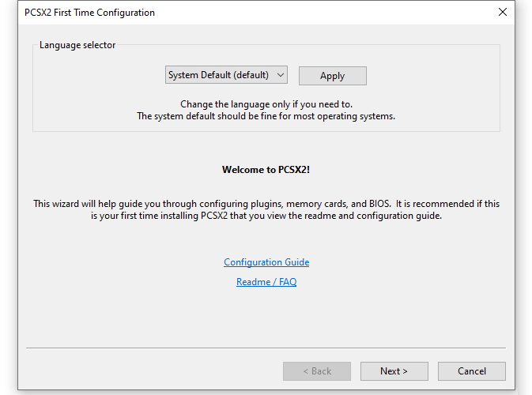
Task: Click the 'This wizard will help guide' sentence
Action: pos(266,204)
